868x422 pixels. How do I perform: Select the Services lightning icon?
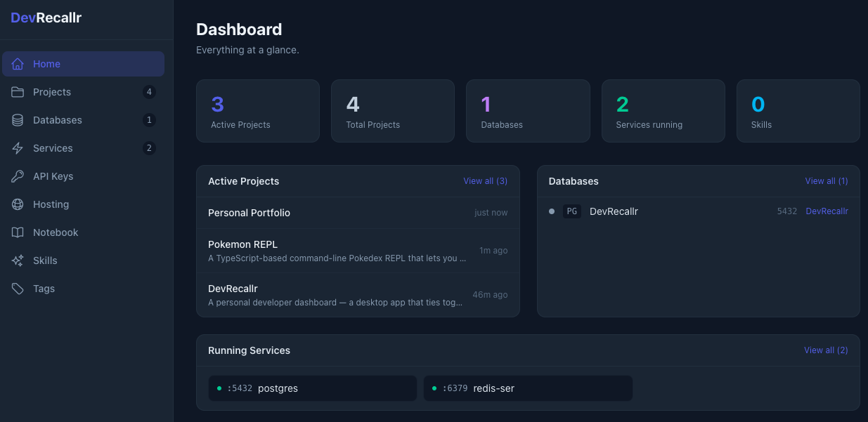(16, 148)
